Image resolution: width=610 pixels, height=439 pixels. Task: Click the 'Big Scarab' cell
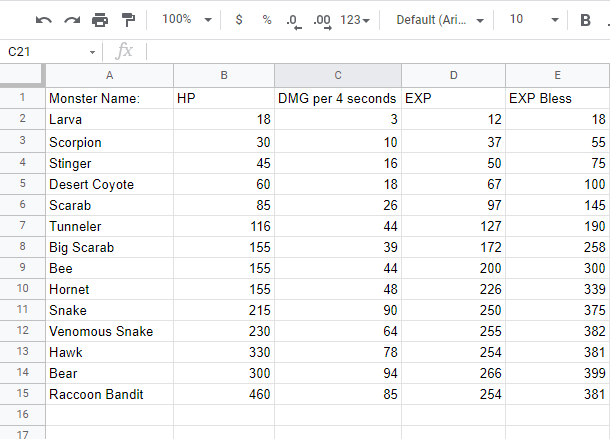point(110,247)
